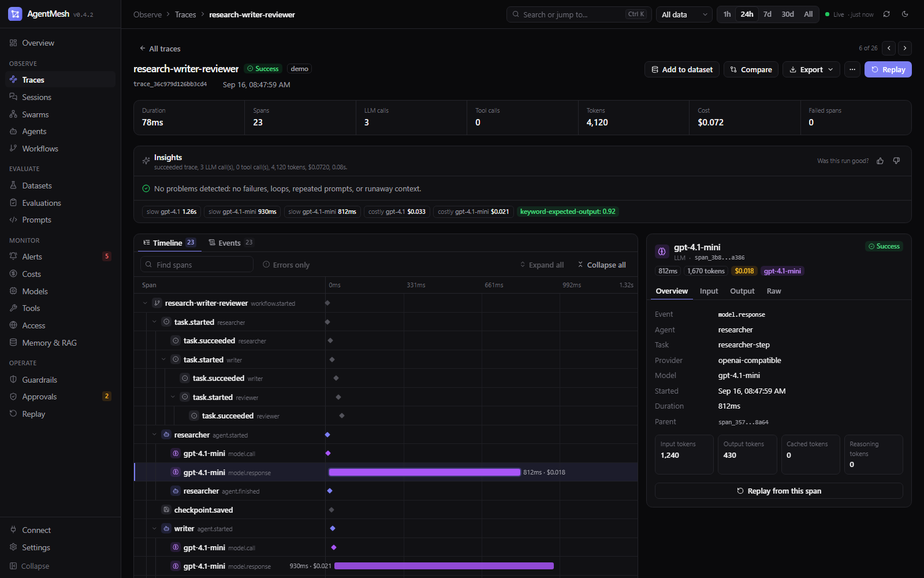Click the Compare button

(751, 69)
